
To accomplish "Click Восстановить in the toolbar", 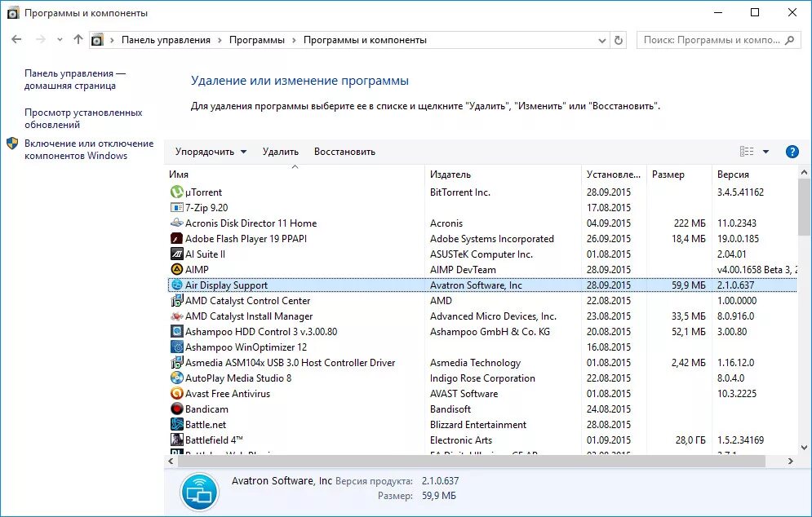I will (344, 152).
